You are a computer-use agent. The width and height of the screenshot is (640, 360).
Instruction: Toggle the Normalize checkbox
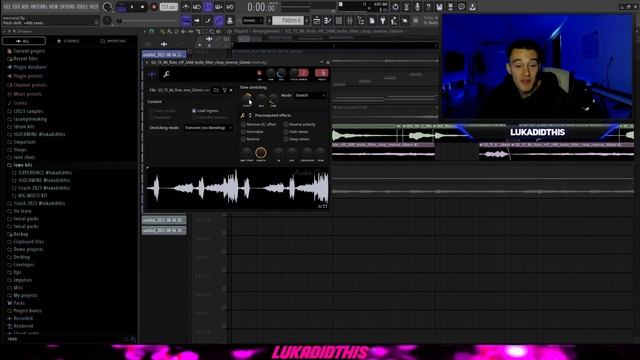(244, 131)
